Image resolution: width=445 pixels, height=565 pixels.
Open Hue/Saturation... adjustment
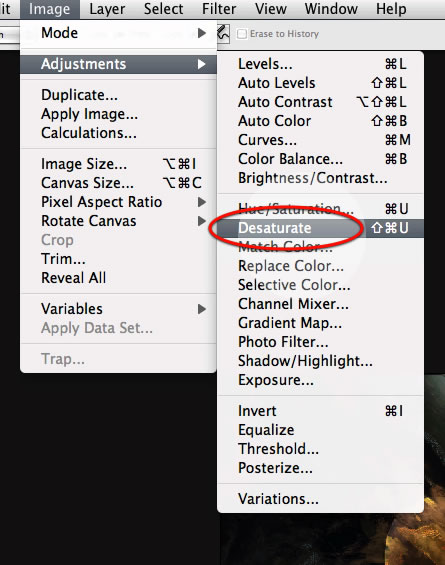[x=320, y=209]
